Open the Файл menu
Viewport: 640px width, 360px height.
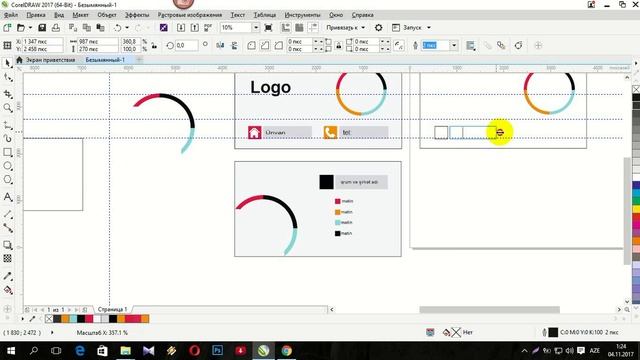coord(11,15)
